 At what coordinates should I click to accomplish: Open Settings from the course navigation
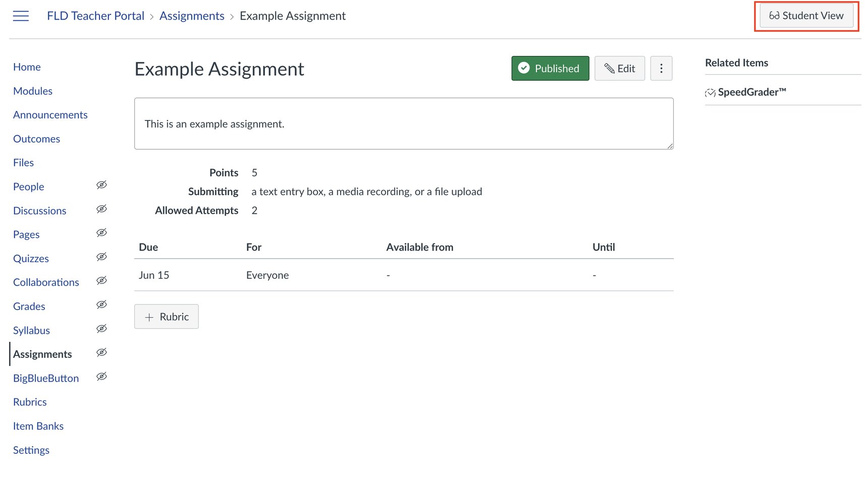point(31,450)
